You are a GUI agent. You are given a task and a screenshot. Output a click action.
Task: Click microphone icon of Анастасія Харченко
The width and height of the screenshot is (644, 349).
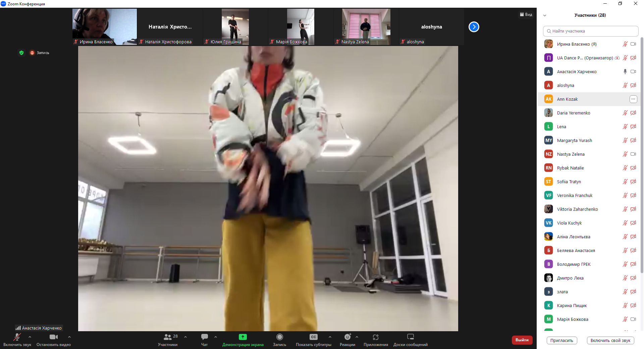tap(625, 71)
